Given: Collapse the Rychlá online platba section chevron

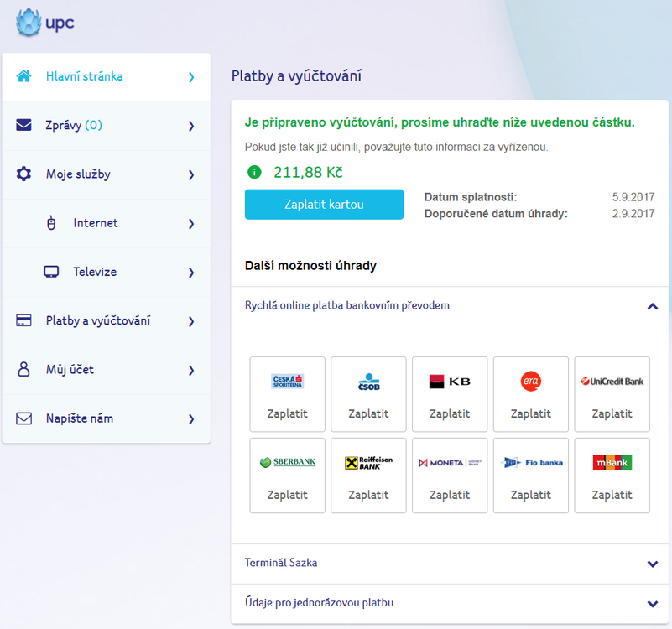Looking at the screenshot, I should [653, 306].
